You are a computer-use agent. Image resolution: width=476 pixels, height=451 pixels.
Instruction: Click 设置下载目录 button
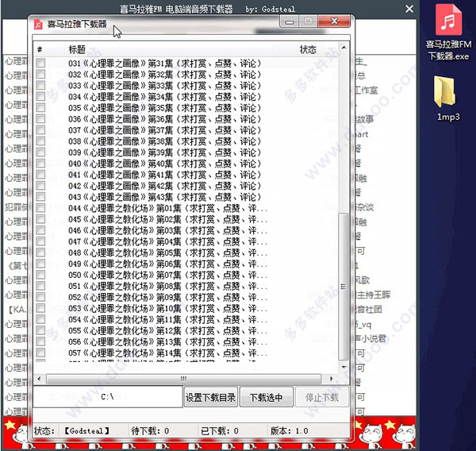(211, 397)
